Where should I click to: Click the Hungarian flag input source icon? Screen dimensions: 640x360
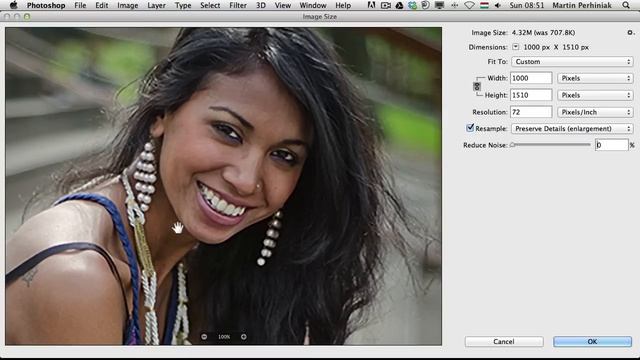pyautogui.click(x=484, y=5)
